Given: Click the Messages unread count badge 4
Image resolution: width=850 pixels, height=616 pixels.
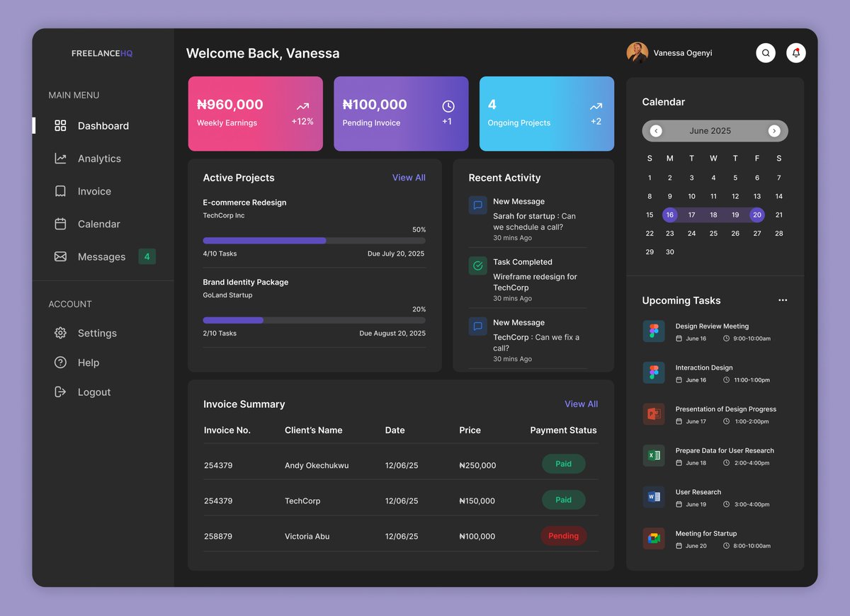Looking at the screenshot, I should [147, 256].
